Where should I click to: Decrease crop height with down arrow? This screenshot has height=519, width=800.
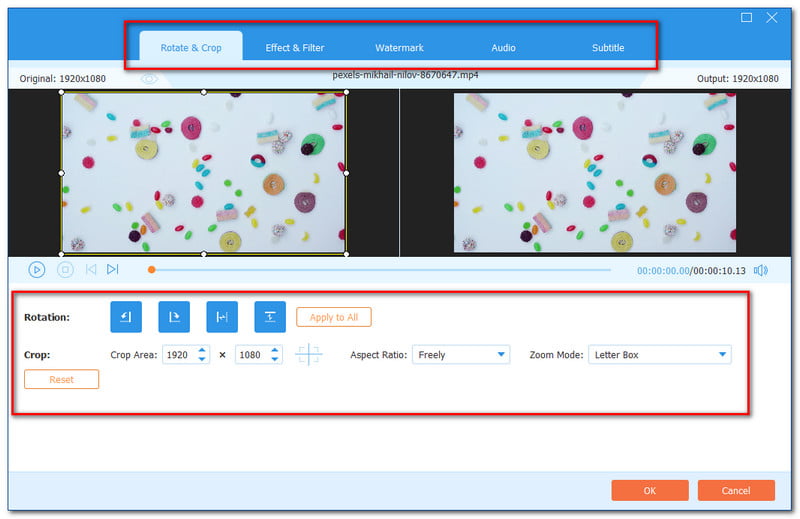tap(275, 359)
